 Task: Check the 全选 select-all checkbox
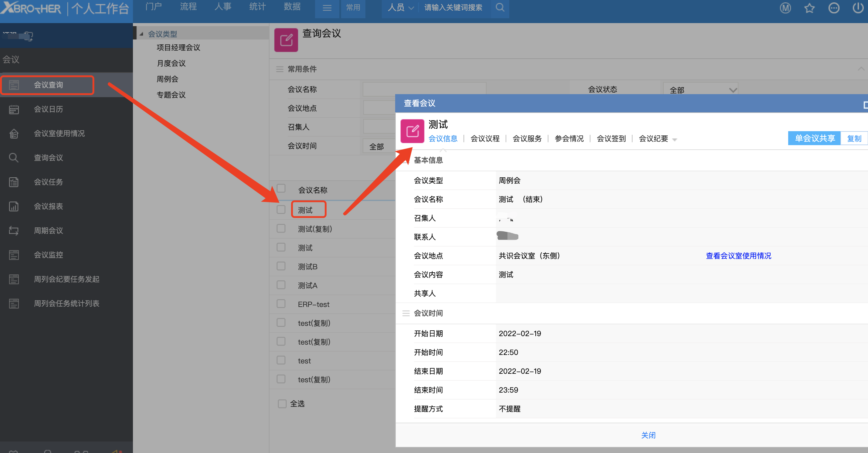[282, 404]
